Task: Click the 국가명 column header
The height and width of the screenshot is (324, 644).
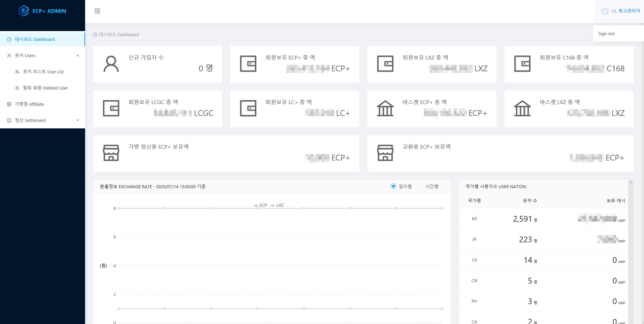Action: 474,201
